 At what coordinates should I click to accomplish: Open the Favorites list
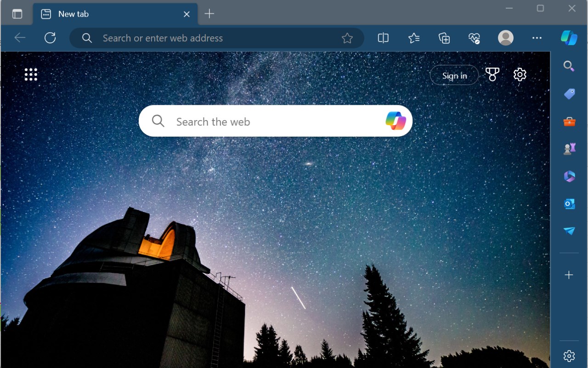414,38
